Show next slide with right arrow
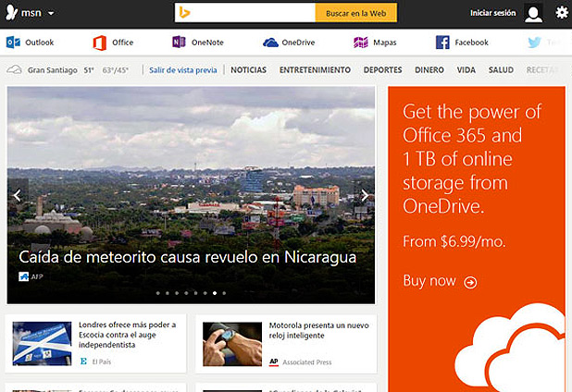Image resolution: width=572 pixels, height=392 pixels. point(365,196)
